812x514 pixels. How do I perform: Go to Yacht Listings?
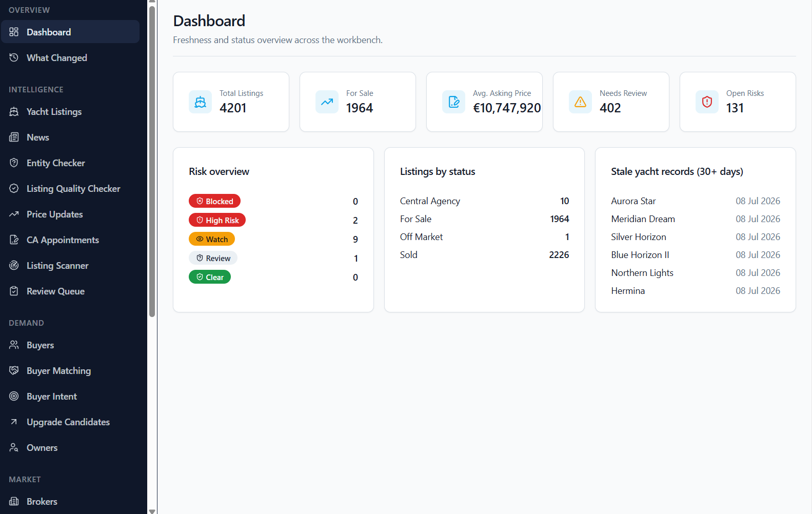(70, 111)
